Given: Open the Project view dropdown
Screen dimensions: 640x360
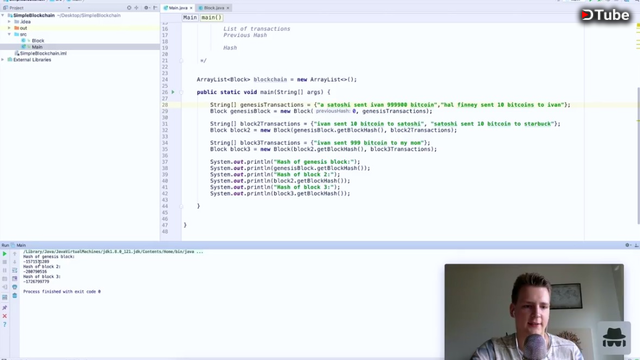Looking at the screenshot, I should [x=69, y=8].
